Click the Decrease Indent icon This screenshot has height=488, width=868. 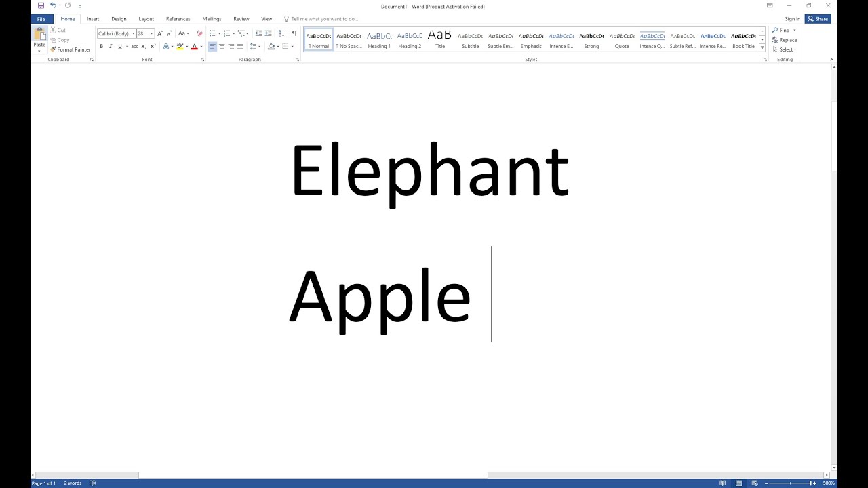click(258, 33)
